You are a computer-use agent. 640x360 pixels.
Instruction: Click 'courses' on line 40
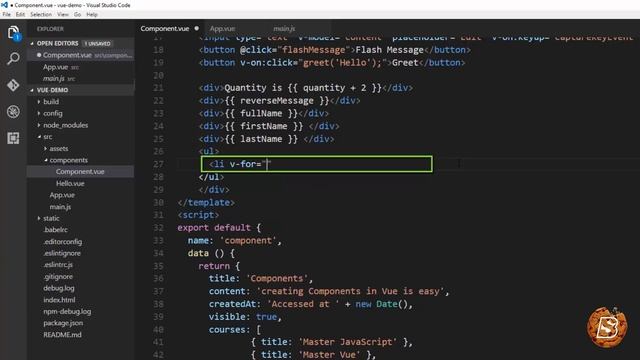pyautogui.click(x=227, y=329)
